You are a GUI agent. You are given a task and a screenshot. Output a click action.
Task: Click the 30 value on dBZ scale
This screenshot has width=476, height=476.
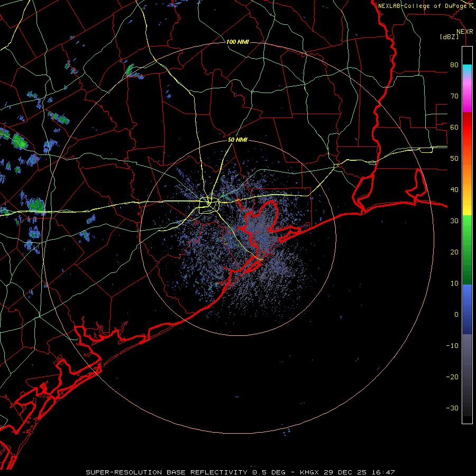454,221
